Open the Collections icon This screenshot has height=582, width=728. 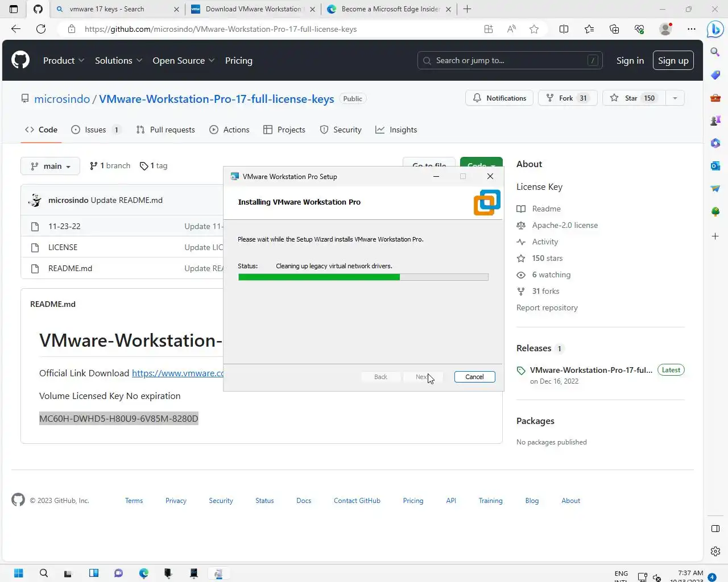point(614,29)
